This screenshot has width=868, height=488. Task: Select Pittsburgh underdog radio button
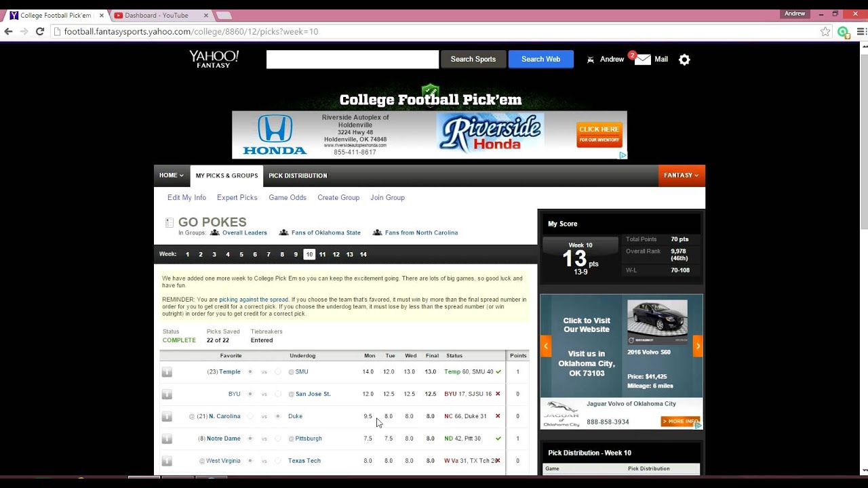[278, 439]
